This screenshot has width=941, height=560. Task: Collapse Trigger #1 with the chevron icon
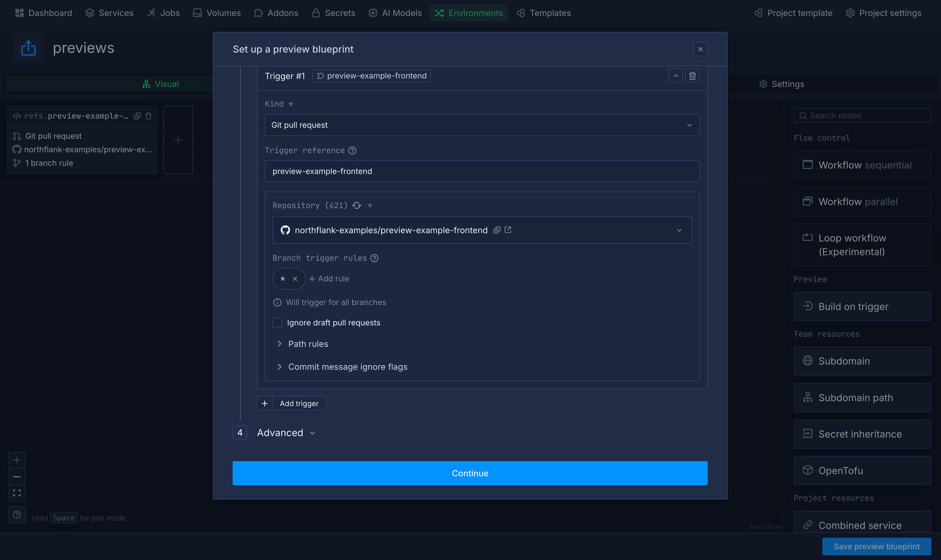click(675, 76)
